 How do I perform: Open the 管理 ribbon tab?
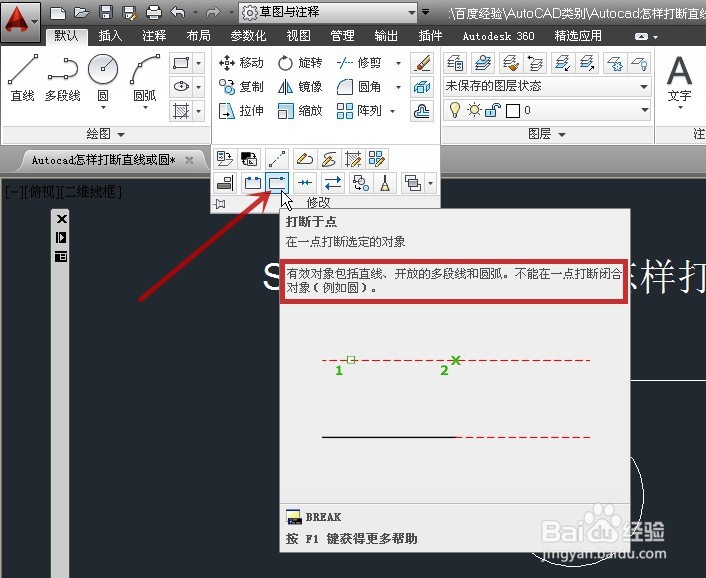coord(342,36)
